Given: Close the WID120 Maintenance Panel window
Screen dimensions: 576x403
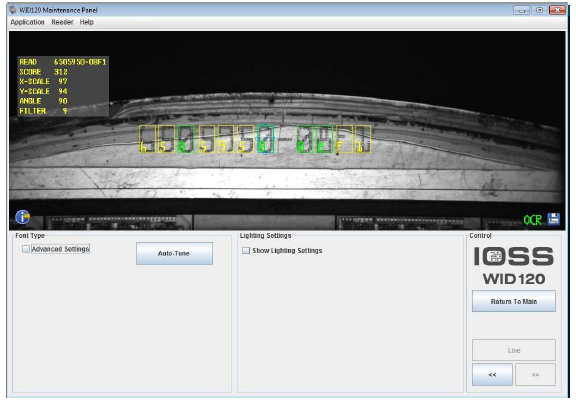Looking at the screenshot, I should click(557, 10).
